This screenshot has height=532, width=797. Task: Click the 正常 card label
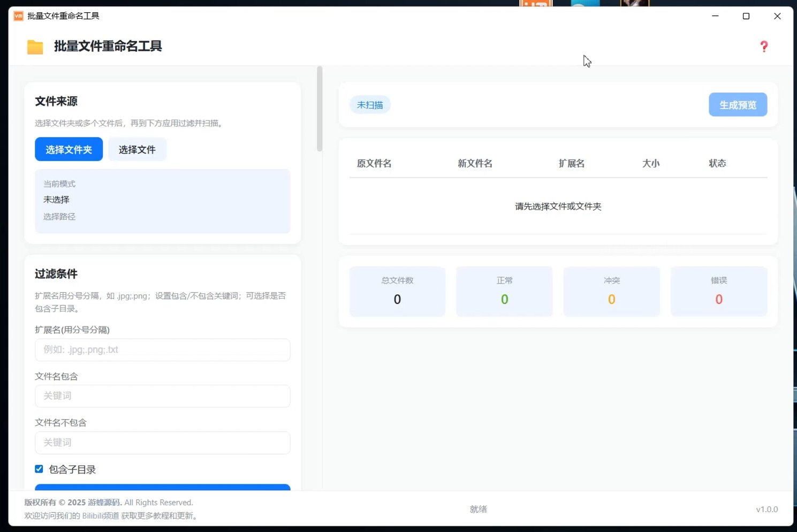click(504, 280)
